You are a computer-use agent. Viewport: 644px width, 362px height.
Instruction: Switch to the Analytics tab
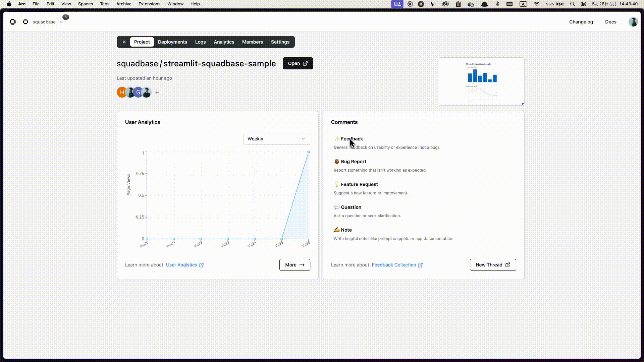[224, 42]
